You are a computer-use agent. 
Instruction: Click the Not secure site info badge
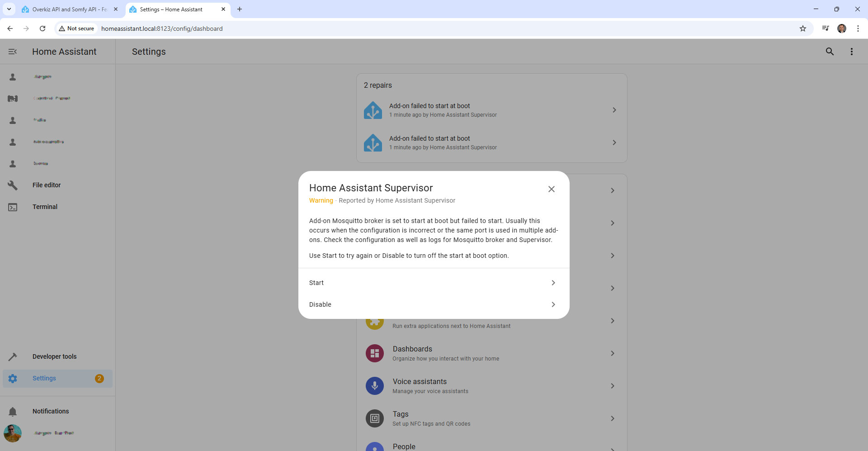[76, 28]
